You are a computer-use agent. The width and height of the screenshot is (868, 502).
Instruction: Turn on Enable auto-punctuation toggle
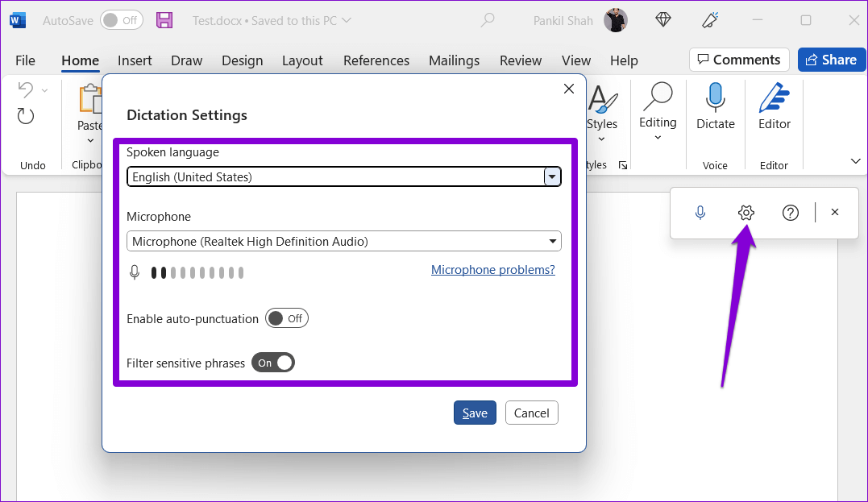click(286, 318)
